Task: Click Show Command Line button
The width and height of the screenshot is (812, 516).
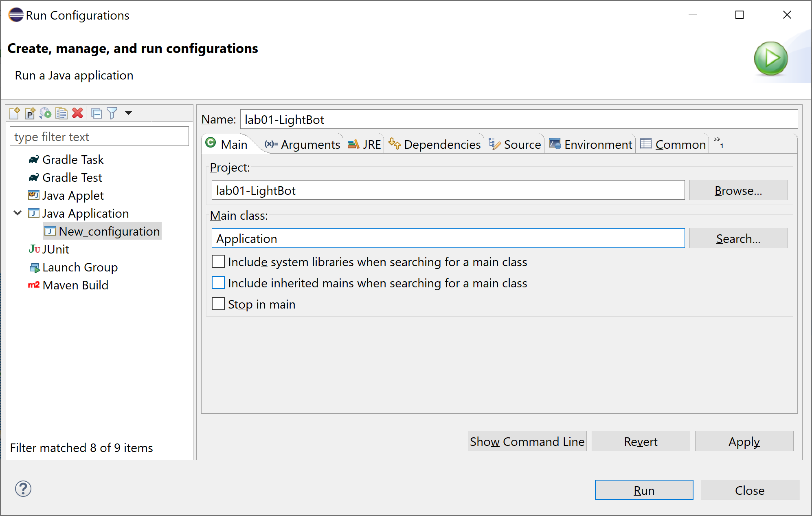Action: click(527, 441)
